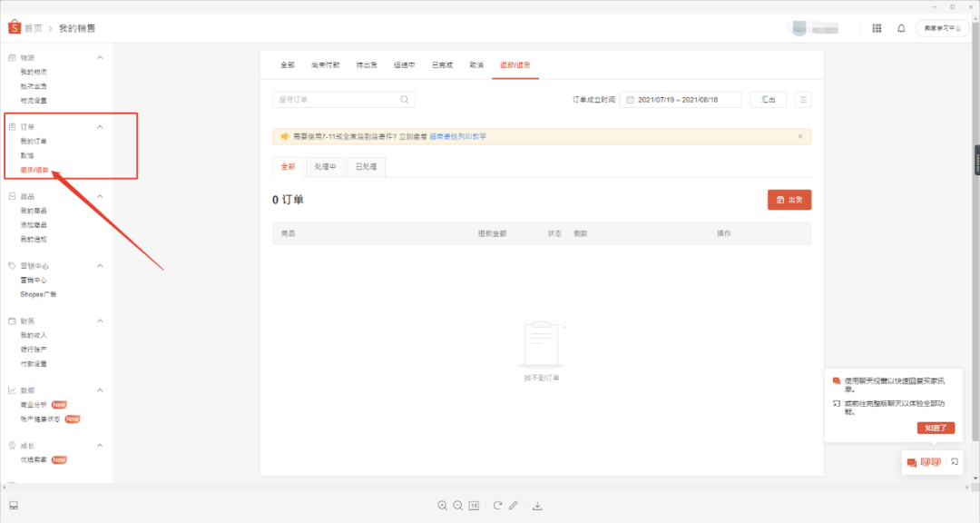
Task: Select the zoom-in magnifier in bottom toolbar
Action: 442,506
